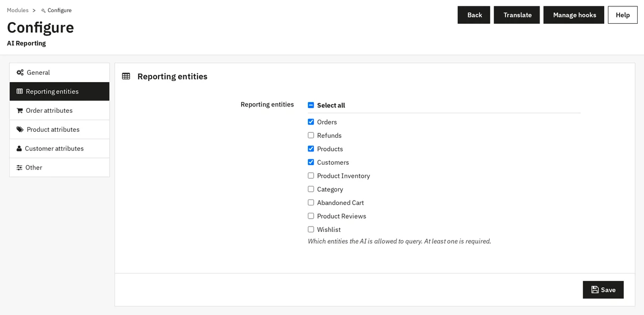Click the gears icon beside General

coord(20,73)
